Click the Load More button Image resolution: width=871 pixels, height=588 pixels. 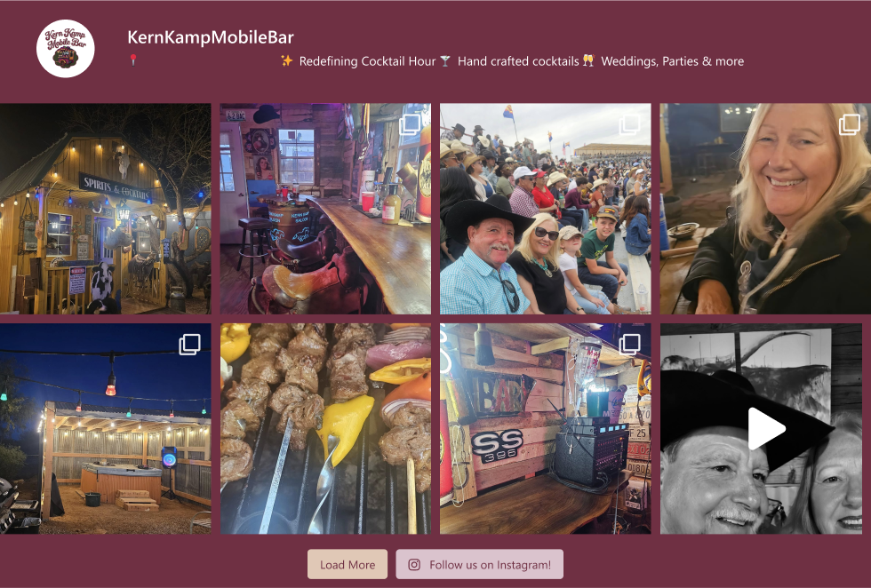[348, 565]
